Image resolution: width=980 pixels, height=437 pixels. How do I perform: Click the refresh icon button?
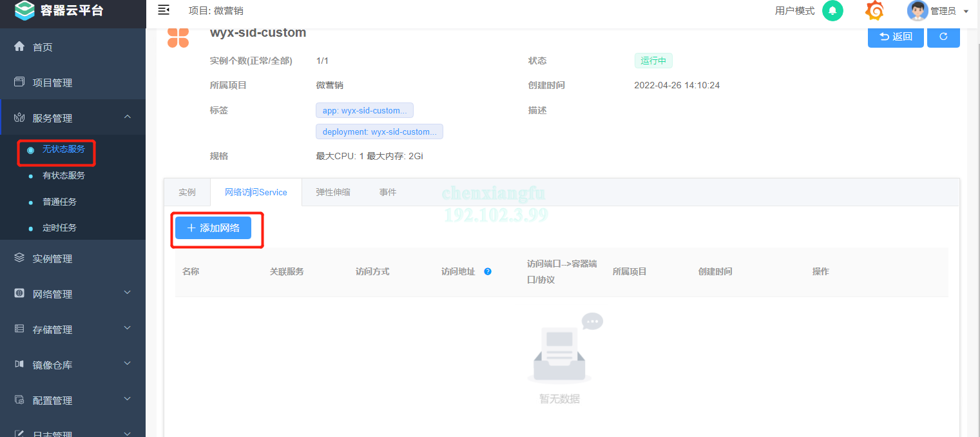[943, 36]
